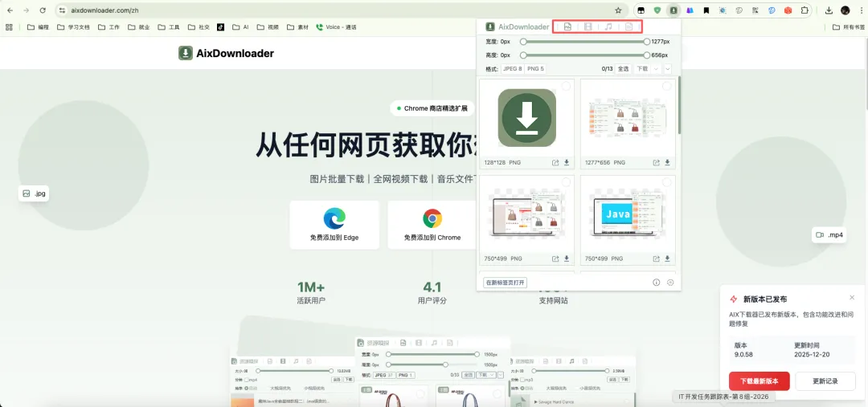Click the 下载 download button in popup
The width and height of the screenshot is (868, 407).
click(642, 69)
